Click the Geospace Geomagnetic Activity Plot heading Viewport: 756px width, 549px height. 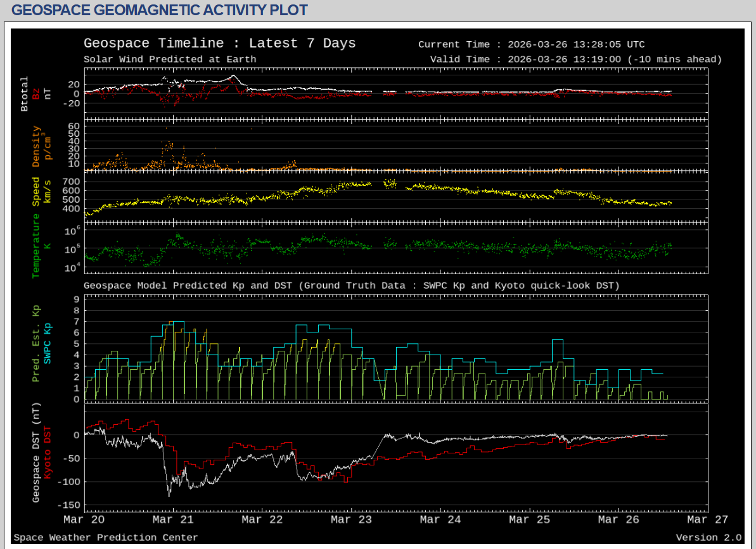click(x=160, y=10)
